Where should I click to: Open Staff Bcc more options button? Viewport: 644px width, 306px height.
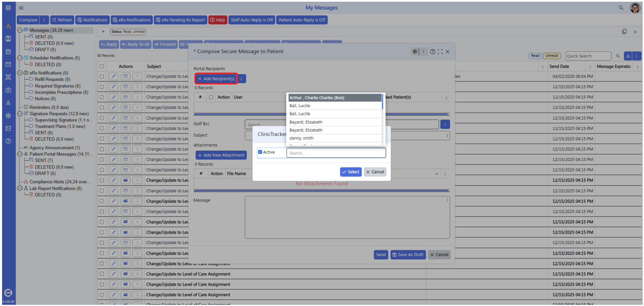(x=445, y=124)
